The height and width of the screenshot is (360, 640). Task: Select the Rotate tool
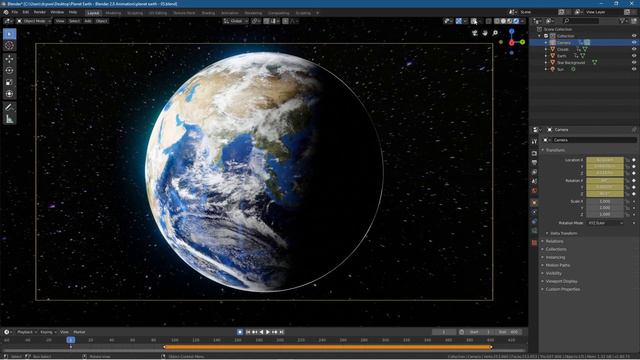pyautogui.click(x=9, y=71)
